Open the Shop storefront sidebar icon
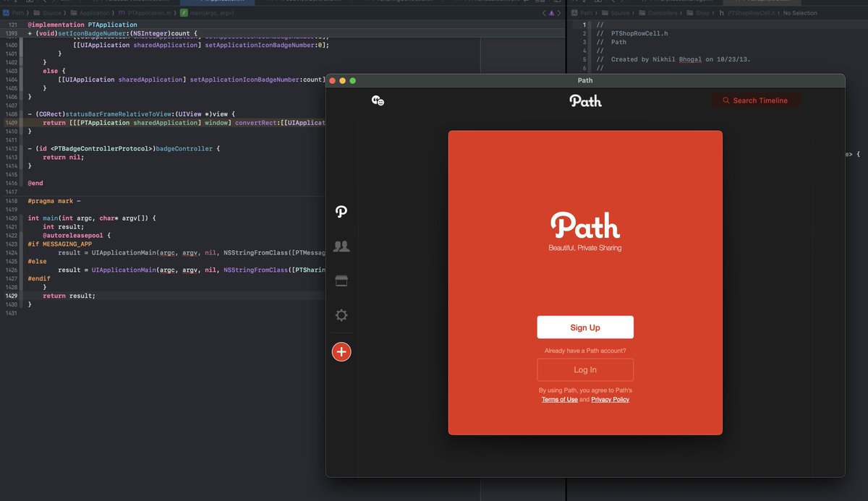Screen dimensions: 868x501 (x=341, y=281)
